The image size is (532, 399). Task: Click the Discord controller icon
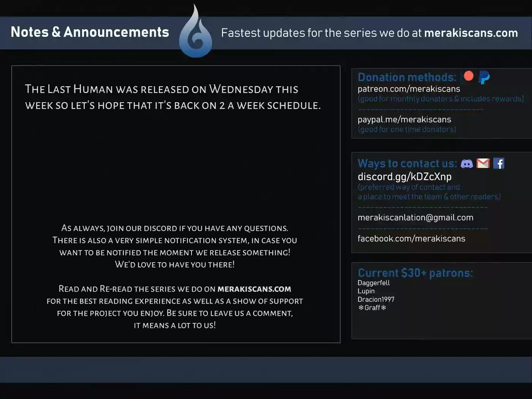pos(467,164)
